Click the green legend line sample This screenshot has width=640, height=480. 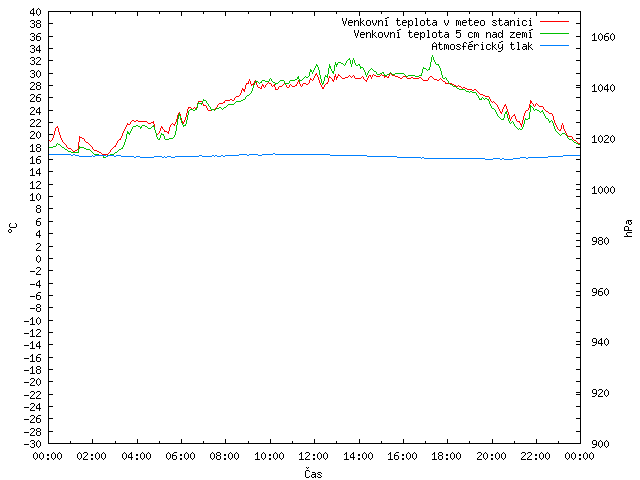pos(554,34)
